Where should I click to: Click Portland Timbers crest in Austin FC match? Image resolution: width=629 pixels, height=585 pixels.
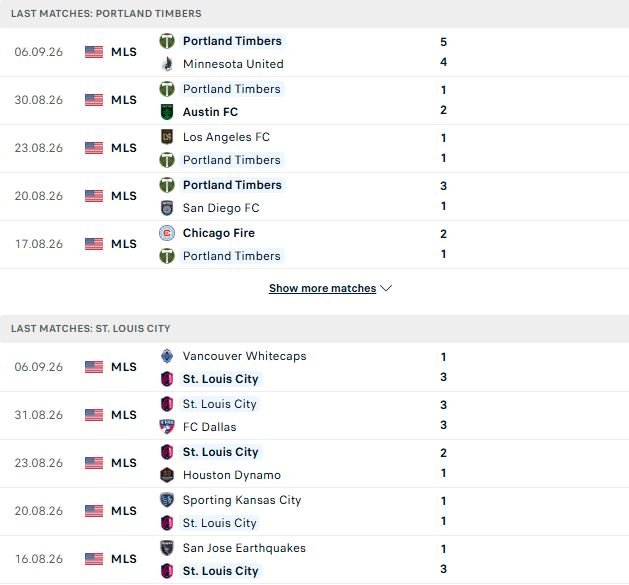[167, 89]
